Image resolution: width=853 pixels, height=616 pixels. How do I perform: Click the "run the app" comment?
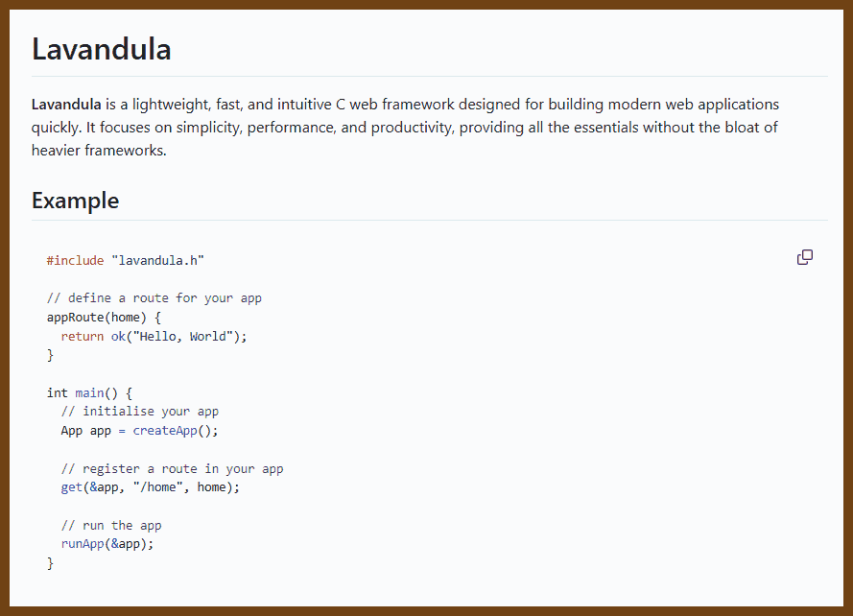click(x=111, y=526)
